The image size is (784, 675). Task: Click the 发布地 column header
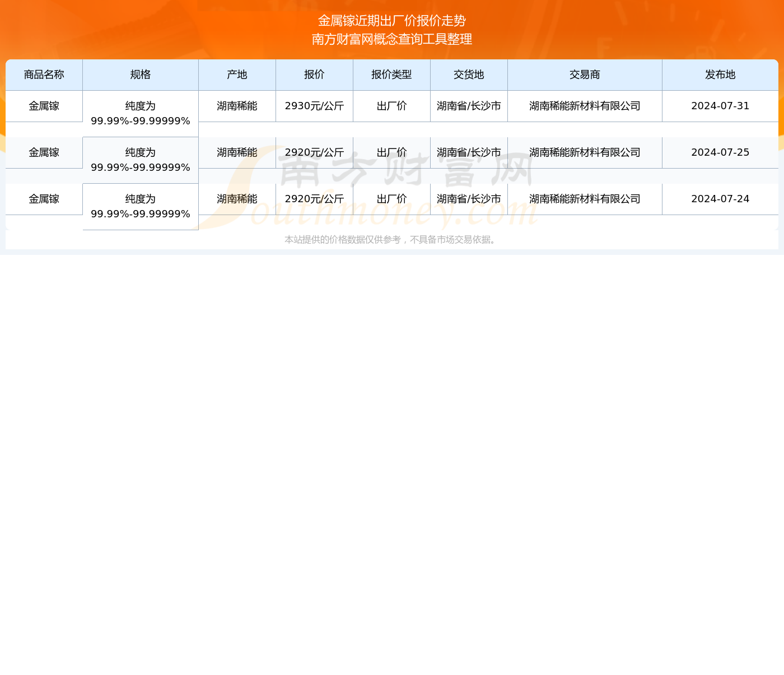pos(720,75)
